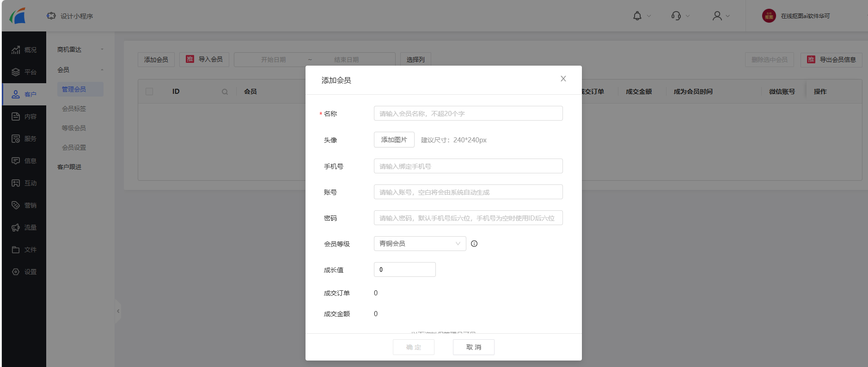Viewport: 868px width, 367px height.
Task: Click the 添加图片 button for avatar
Action: point(394,140)
